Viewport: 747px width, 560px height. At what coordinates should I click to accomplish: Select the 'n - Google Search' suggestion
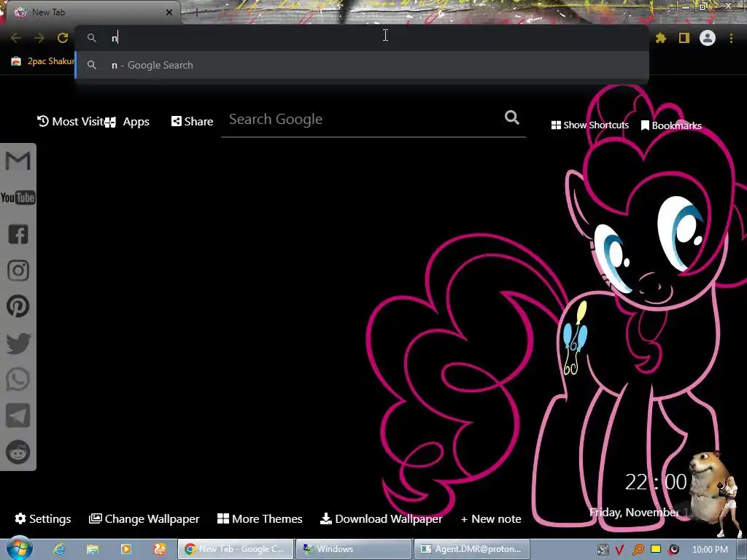point(362,65)
